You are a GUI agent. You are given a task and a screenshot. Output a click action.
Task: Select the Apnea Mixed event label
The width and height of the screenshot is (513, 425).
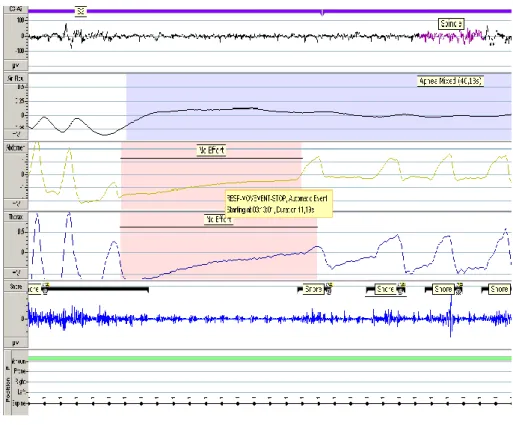(x=450, y=81)
